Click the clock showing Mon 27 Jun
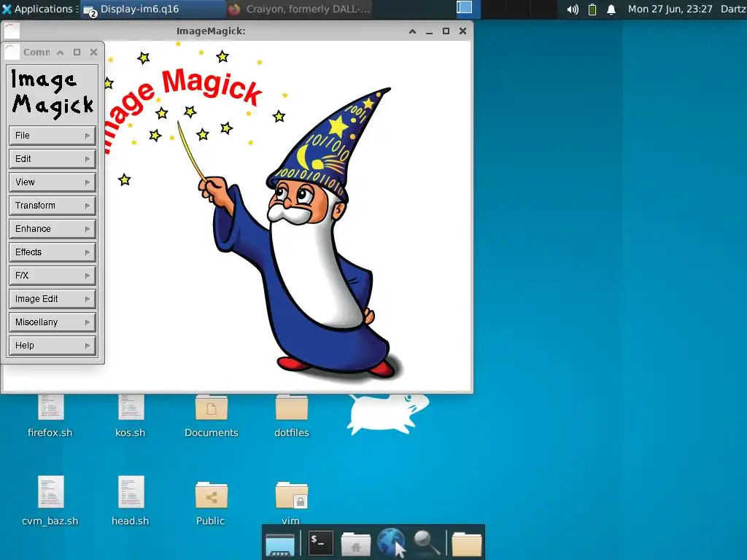 click(x=670, y=9)
